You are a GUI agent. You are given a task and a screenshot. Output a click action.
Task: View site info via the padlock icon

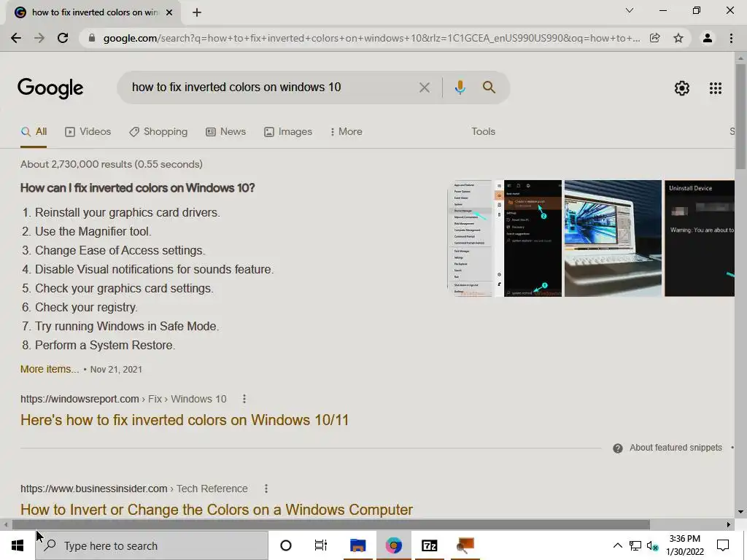pos(92,38)
